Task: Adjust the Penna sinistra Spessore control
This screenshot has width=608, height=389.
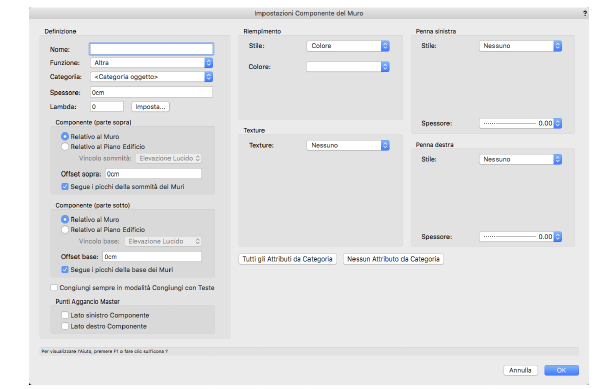Action: click(520, 123)
